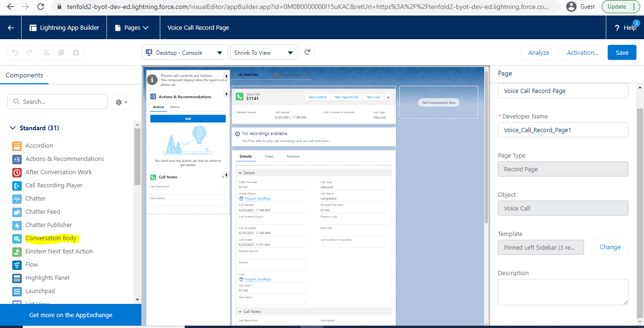
Task: Collapse the Details section in the record canvas
Action: [240, 173]
